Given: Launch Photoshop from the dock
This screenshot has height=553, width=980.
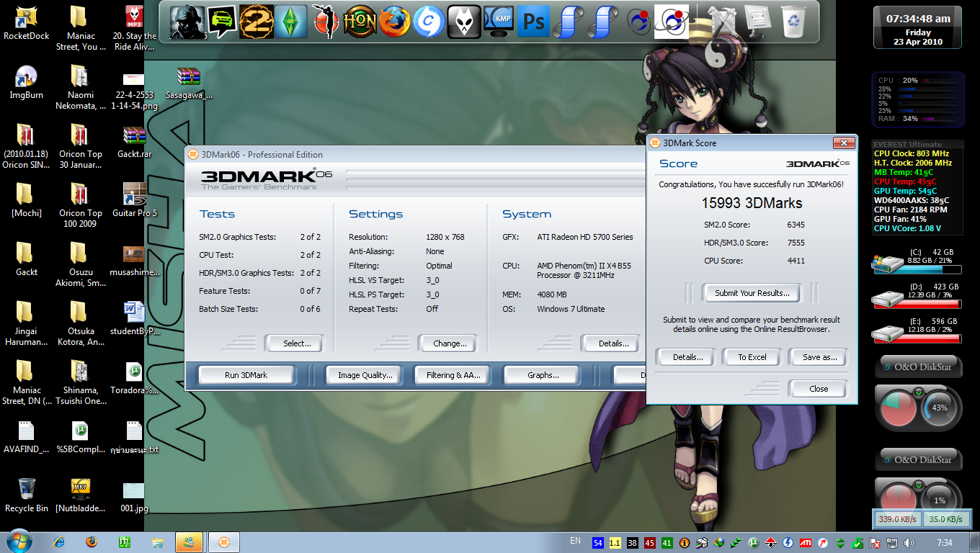Looking at the screenshot, I should tap(533, 22).
